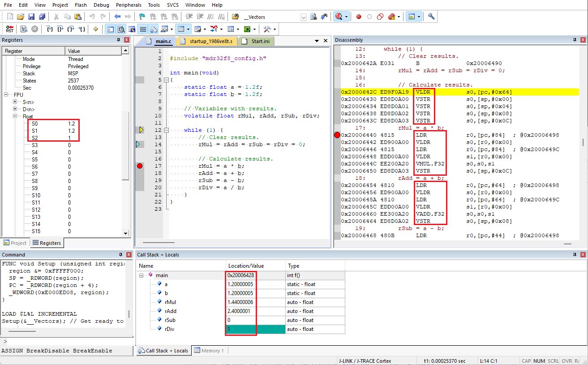Open the Project panel tab
Screen dimensions: 588x365
click(15, 243)
